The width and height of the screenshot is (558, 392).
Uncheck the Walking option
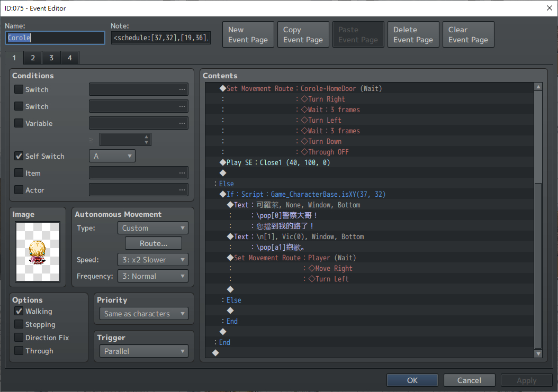19,311
